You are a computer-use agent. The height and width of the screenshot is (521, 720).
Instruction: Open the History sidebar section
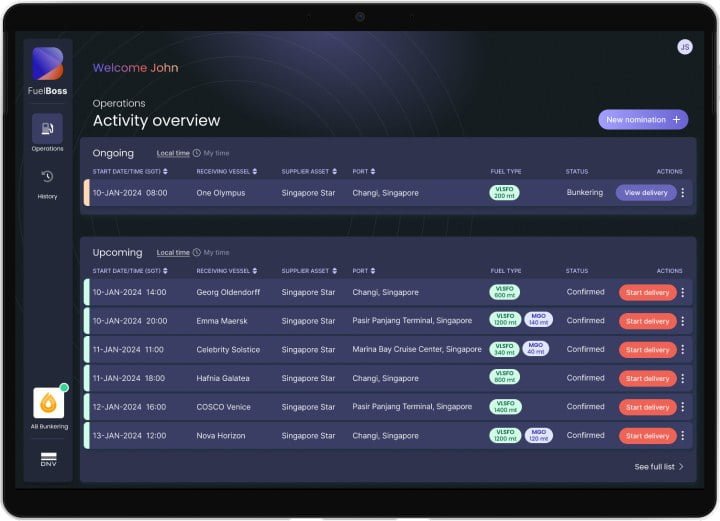coord(47,183)
